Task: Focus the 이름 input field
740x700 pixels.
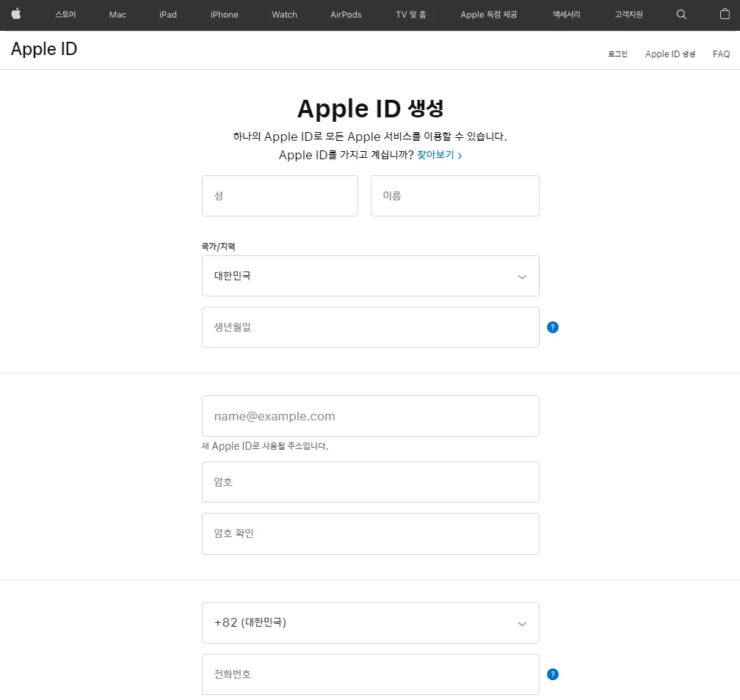Action: (455, 196)
